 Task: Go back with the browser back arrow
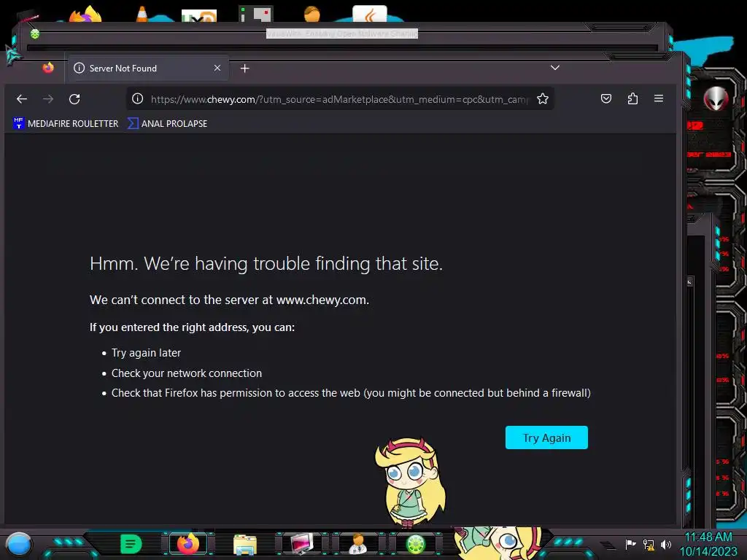[x=22, y=99]
